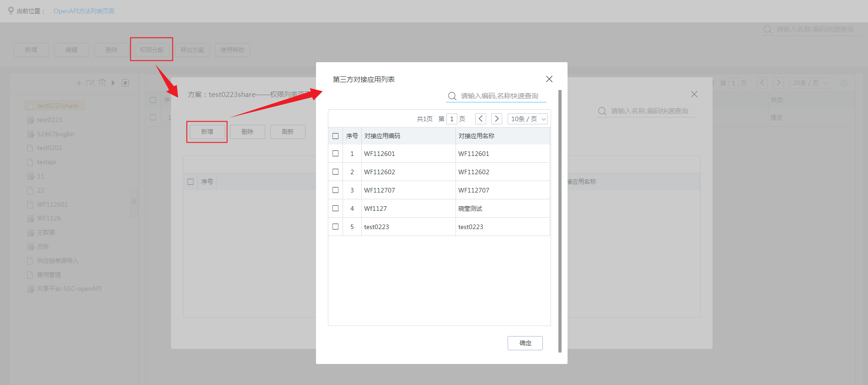868x385 pixels.
Task: Click the dialog's code and name search field
Action: 501,96
